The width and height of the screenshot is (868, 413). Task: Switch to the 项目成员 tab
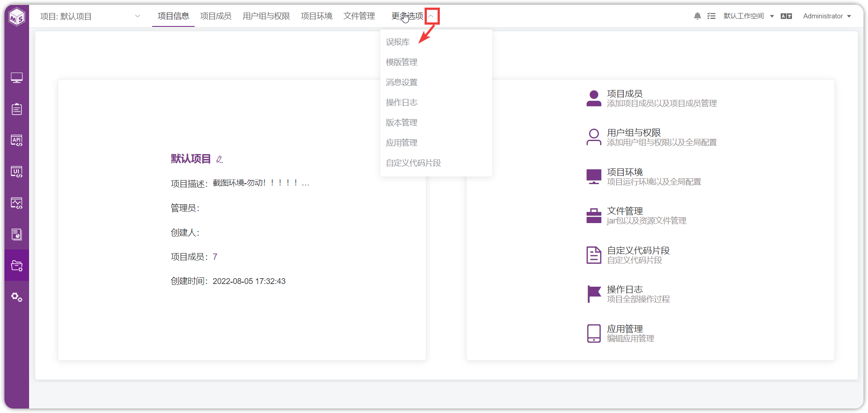point(216,16)
